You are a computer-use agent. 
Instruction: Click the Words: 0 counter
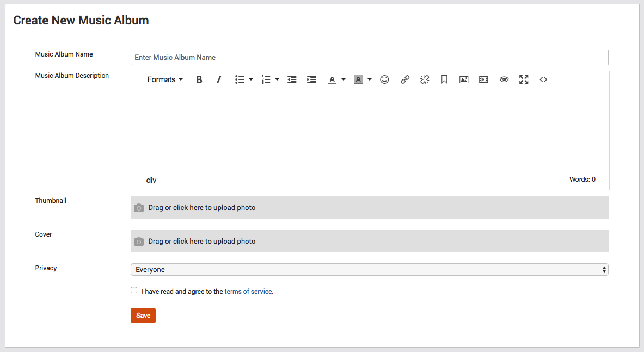[x=582, y=180]
